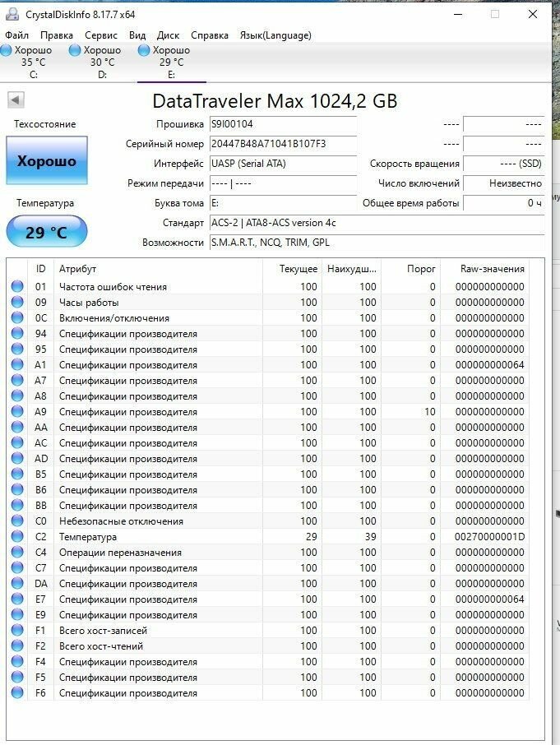Viewport: 560px width, 745px height.
Task: Click raw value 000000000064 in row A1
Action: coord(490,365)
